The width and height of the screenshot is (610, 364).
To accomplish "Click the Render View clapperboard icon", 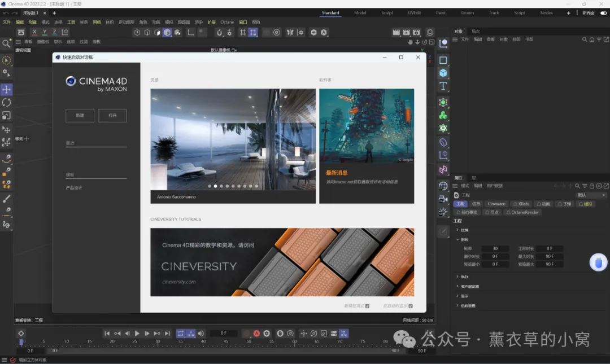I will point(396,32).
